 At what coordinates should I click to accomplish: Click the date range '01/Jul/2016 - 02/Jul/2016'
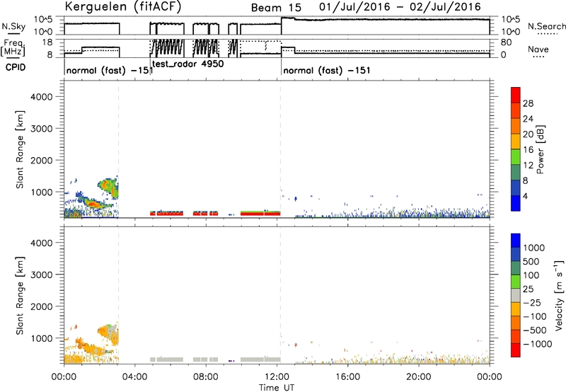(400, 6)
